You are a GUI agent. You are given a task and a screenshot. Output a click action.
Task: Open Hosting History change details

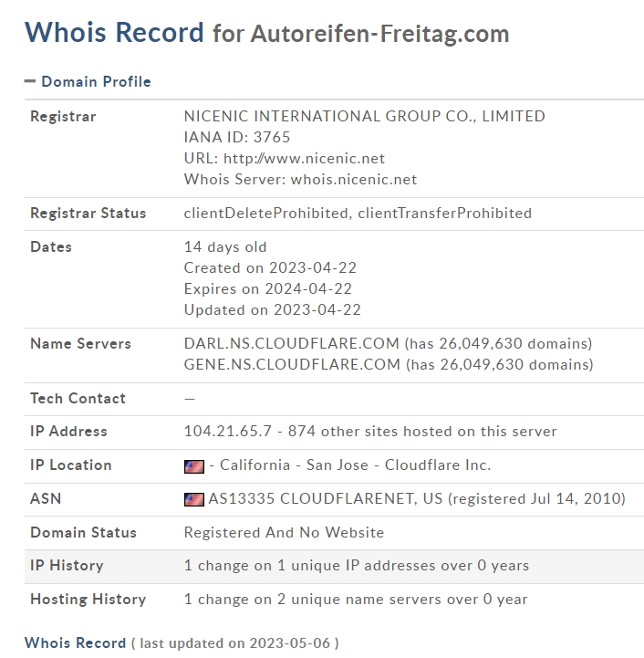point(356,599)
